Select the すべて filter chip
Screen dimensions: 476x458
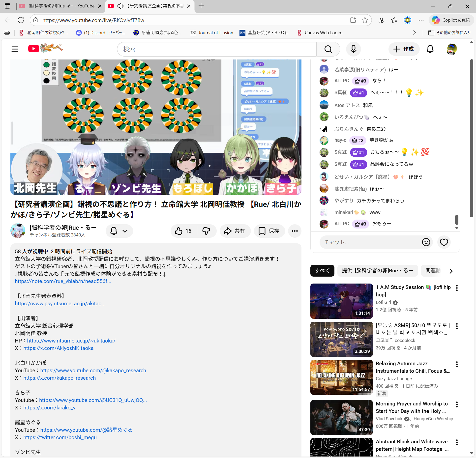pyautogui.click(x=322, y=271)
